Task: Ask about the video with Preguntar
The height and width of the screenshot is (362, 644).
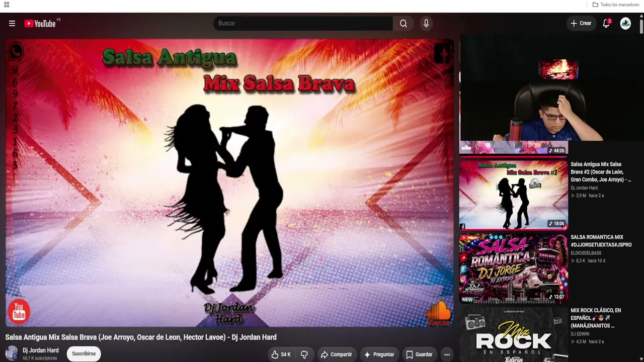Action: click(379, 354)
